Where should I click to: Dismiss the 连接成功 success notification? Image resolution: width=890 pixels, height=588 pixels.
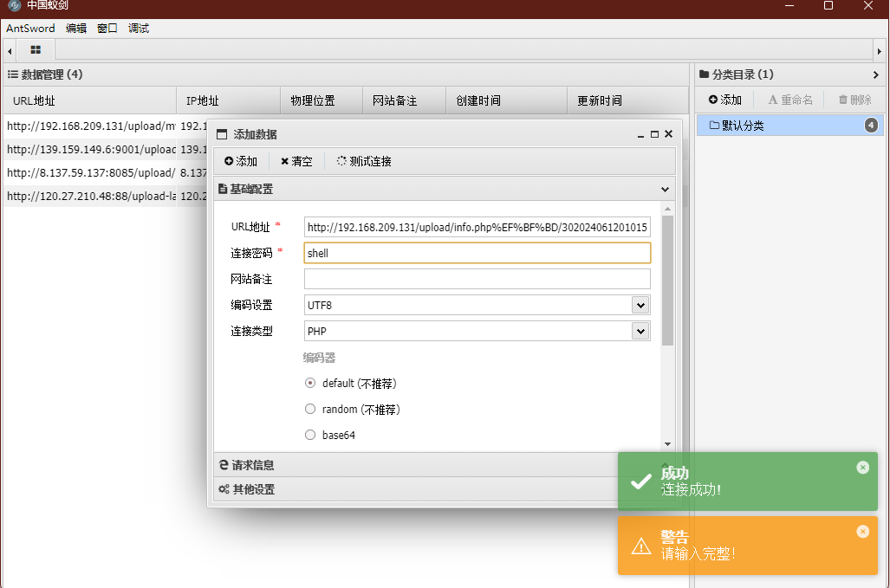pos(862,467)
